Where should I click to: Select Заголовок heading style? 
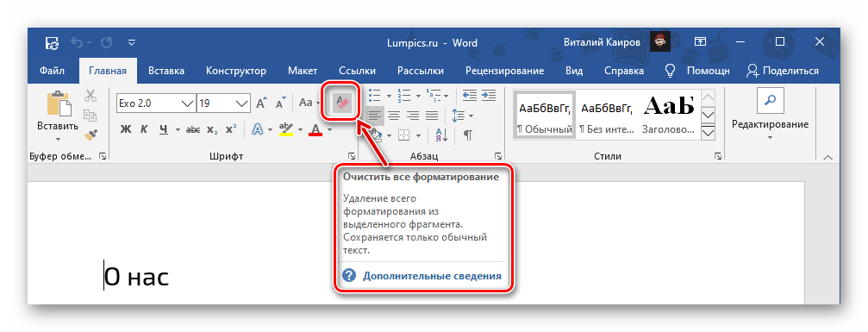tap(669, 116)
